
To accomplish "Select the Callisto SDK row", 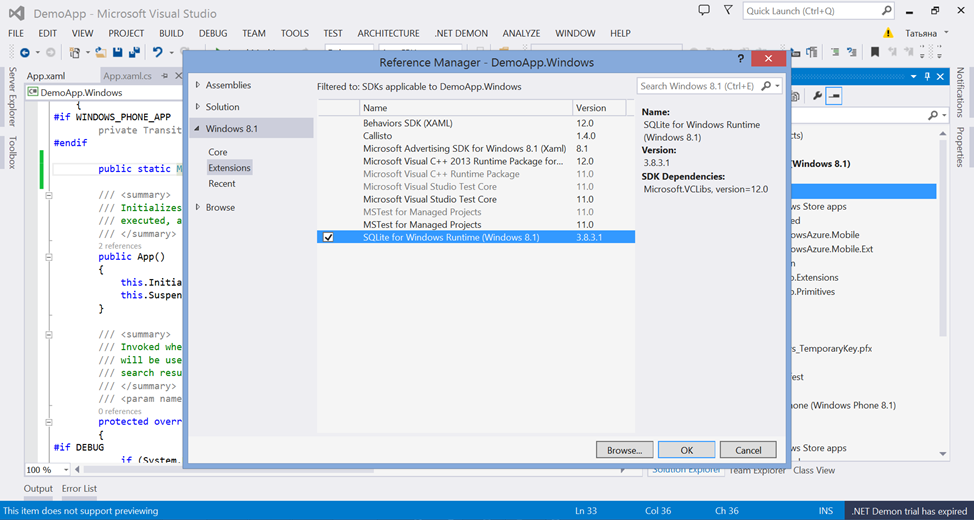I will 476,135.
